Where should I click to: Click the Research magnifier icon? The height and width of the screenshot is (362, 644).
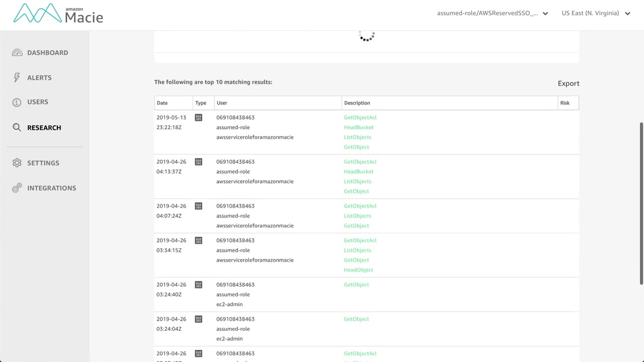click(x=17, y=128)
